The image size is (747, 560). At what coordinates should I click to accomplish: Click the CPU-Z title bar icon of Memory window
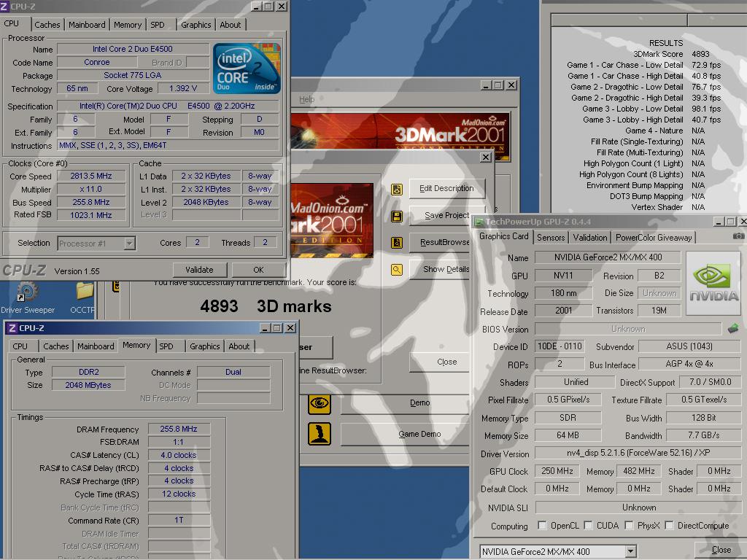tap(12, 328)
